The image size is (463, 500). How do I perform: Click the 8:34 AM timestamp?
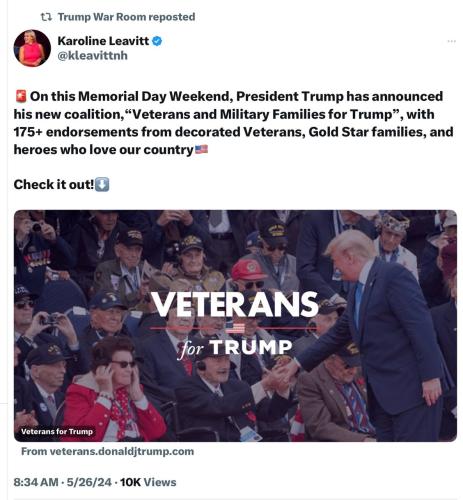tap(36, 482)
